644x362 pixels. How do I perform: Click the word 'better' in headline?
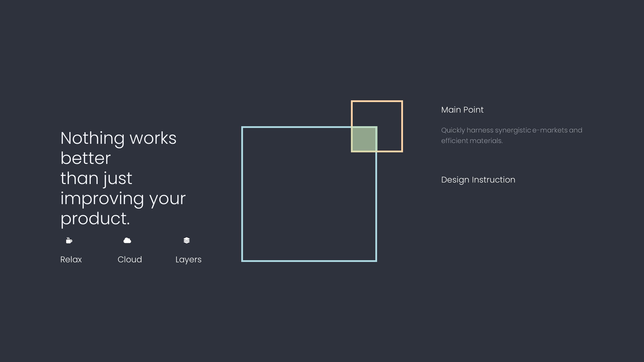pyautogui.click(x=86, y=158)
